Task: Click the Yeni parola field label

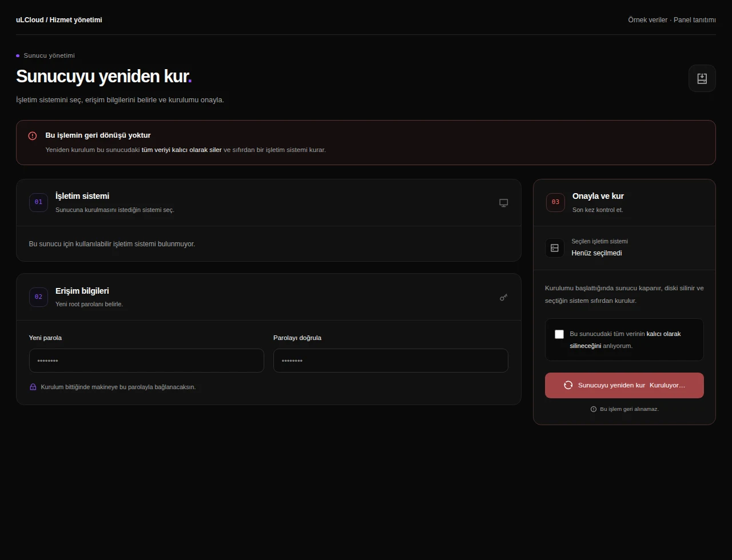Action: coord(45,338)
